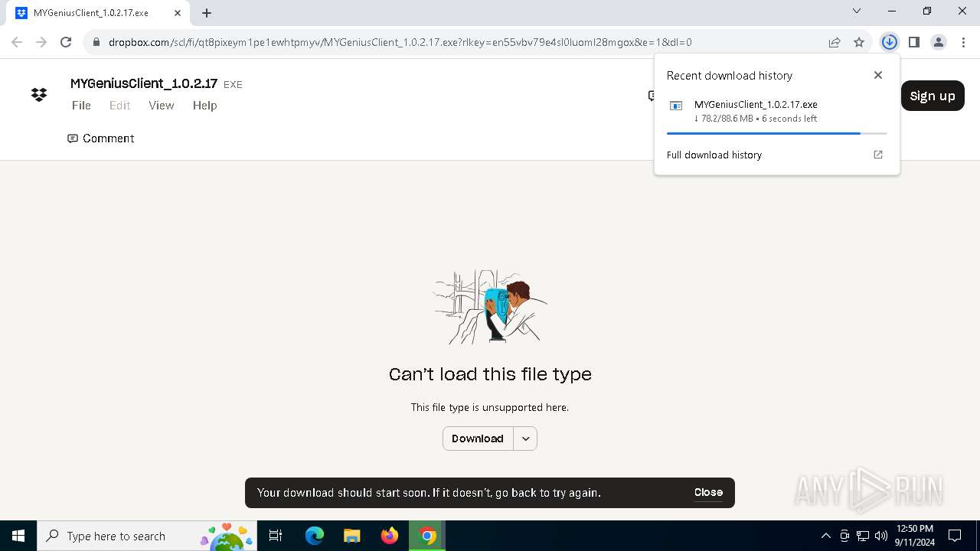Expand the Download options dropdown arrow
Screen dimensions: 980x551
[525, 439]
